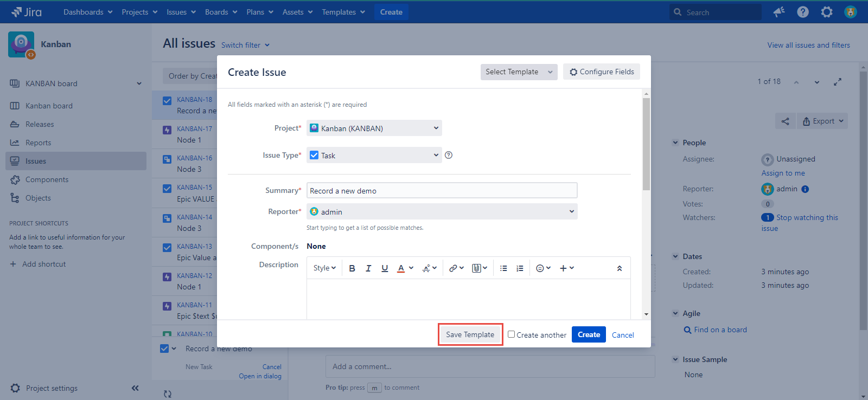The image size is (868, 400).
Task: Open the Issue Type dropdown set to Task
Action: 374,155
